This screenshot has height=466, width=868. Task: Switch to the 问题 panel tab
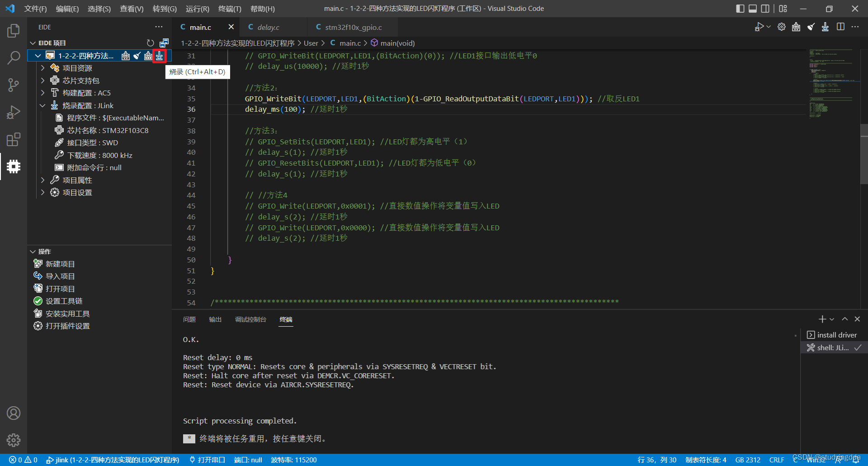click(x=189, y=319)
